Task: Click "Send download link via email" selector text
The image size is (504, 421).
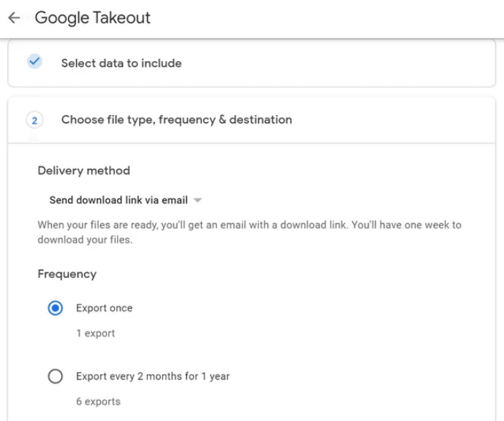Action: coord(118,200)
